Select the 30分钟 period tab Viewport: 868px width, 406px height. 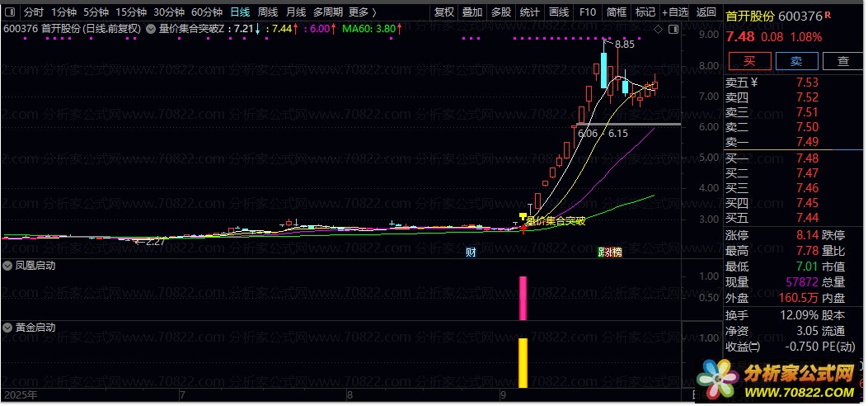pyautogui.click(x=169, y=12)
